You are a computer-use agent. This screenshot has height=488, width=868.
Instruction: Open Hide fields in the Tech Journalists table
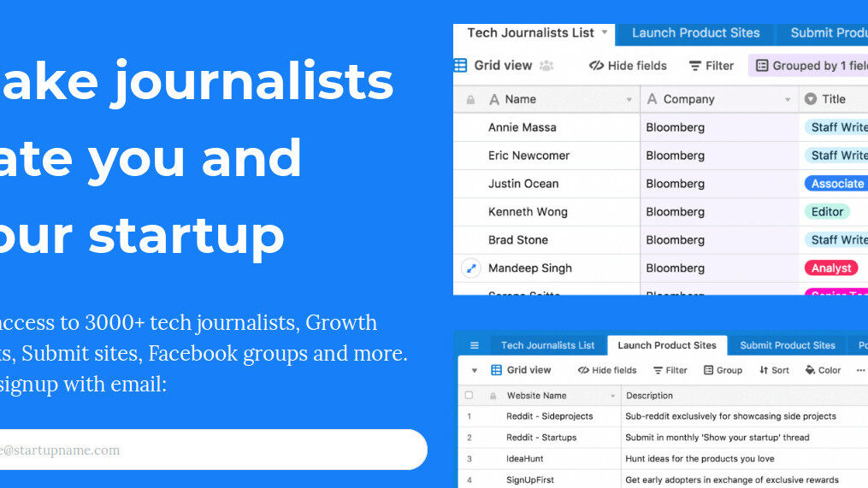pyautogui.click(x=628, y=66)
